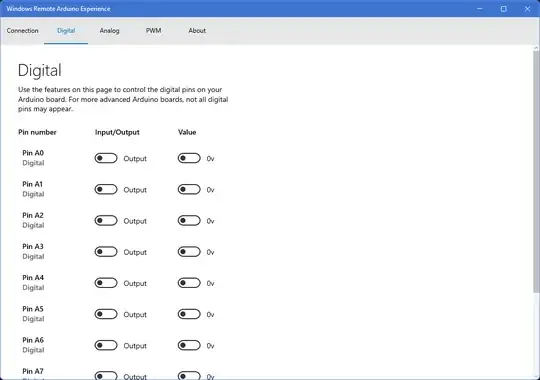Toggle Pin A0 input/output mode switch

tap(106, 158)
